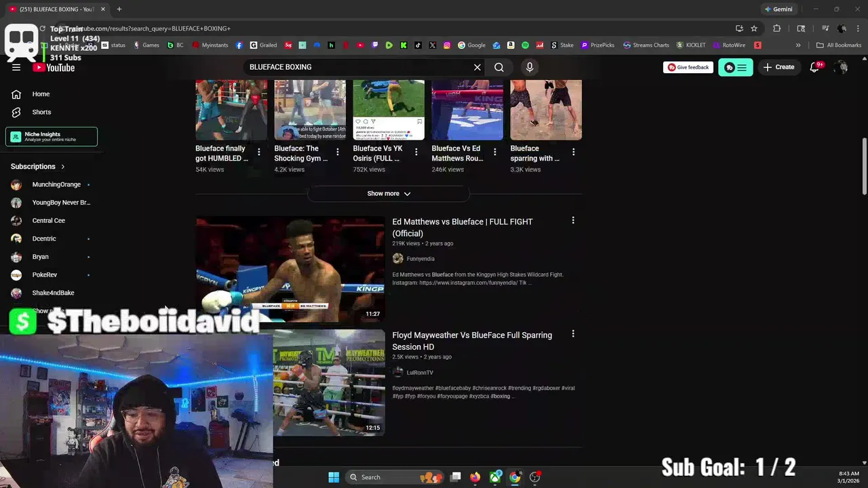Open the browser Extensions puzzle icon
868x488 pixels.
[777, 28]
